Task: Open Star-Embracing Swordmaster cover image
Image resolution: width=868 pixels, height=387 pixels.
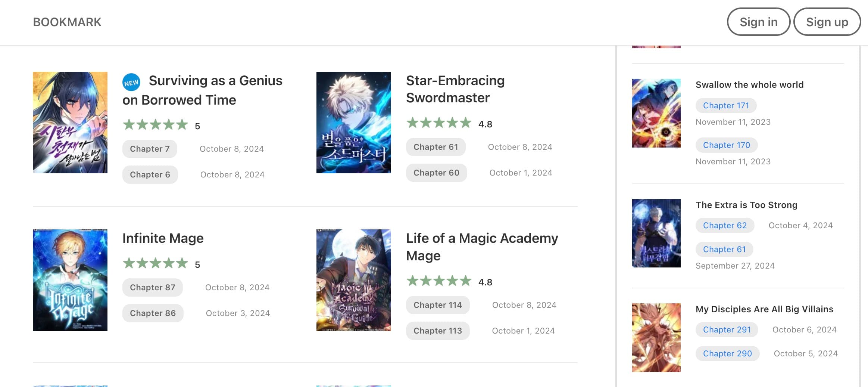Action: click(x=353, y=123)
